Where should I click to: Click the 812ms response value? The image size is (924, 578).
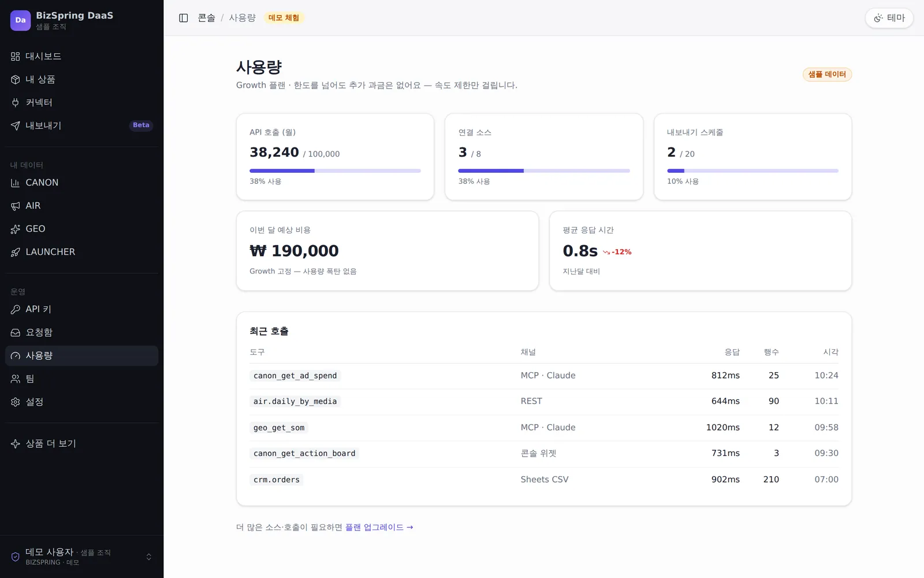[725, 375]
